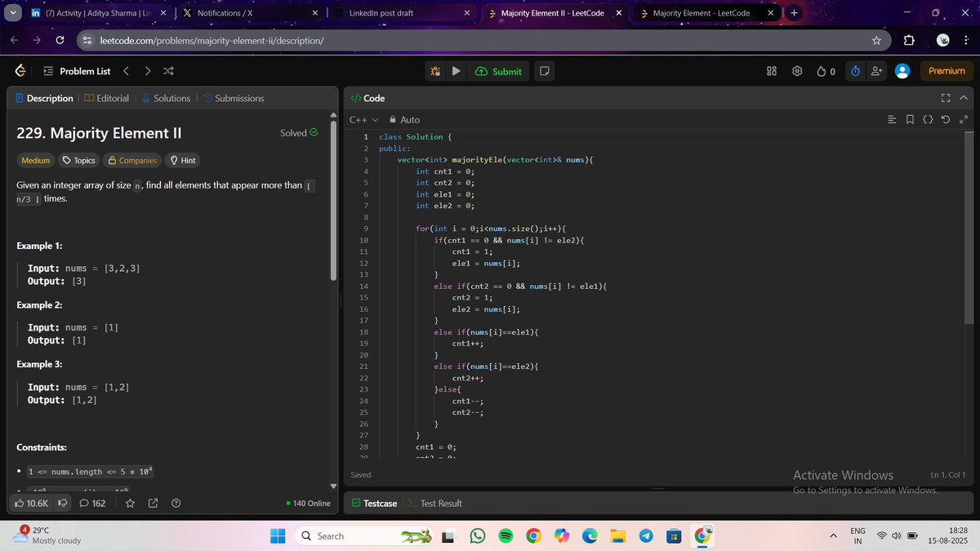Go to previous problem arrow
Viewport: 980px width, 551px height.
click(x=126, y=71)
